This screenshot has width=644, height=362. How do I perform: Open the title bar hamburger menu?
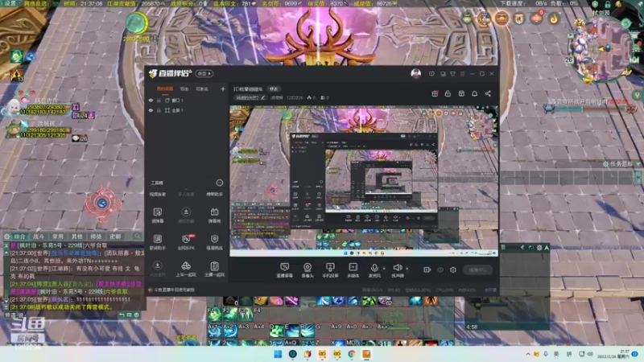pos(462,74)
